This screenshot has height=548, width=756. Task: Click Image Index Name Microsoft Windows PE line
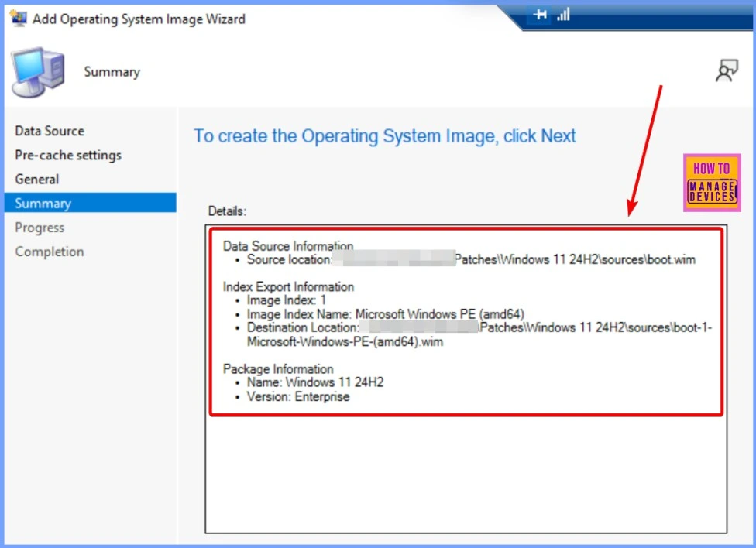(x=385, y=314)
